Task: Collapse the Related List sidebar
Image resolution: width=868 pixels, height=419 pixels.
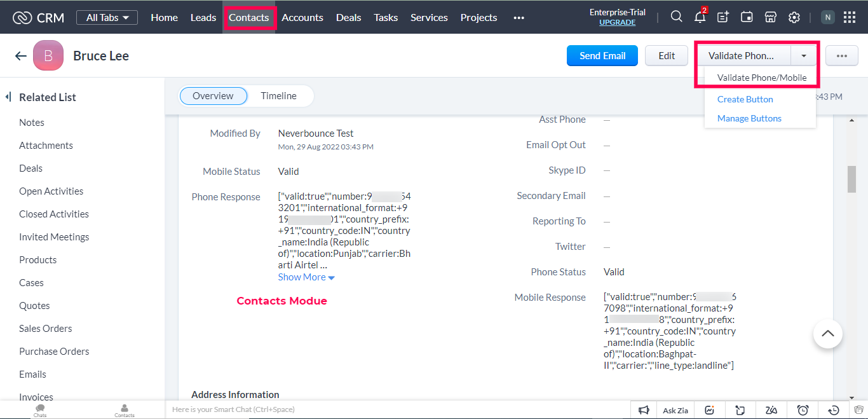Action: tap(8, 97)
